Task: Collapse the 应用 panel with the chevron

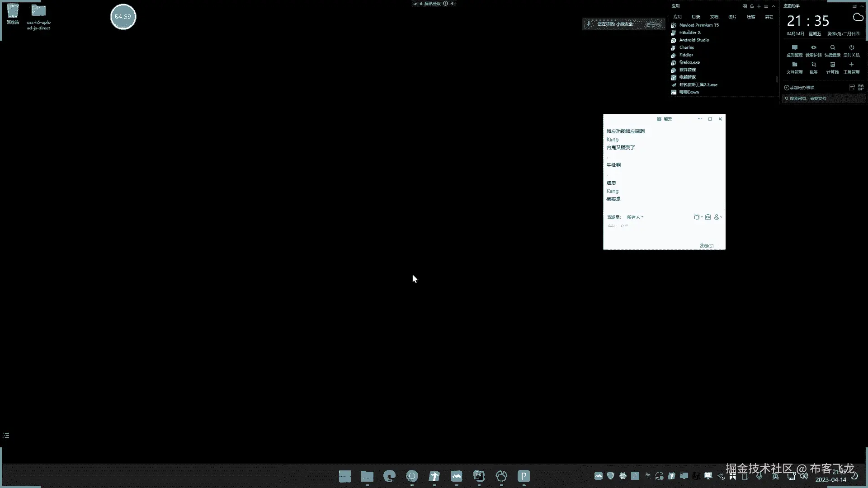Action: 774,6
